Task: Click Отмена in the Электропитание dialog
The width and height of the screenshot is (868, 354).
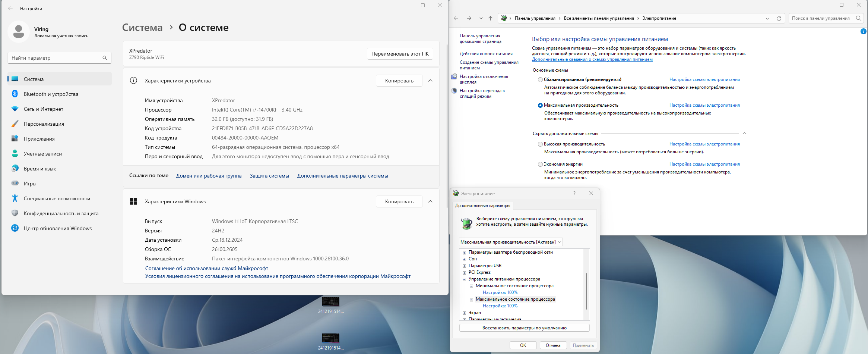Action: (553, 345)
